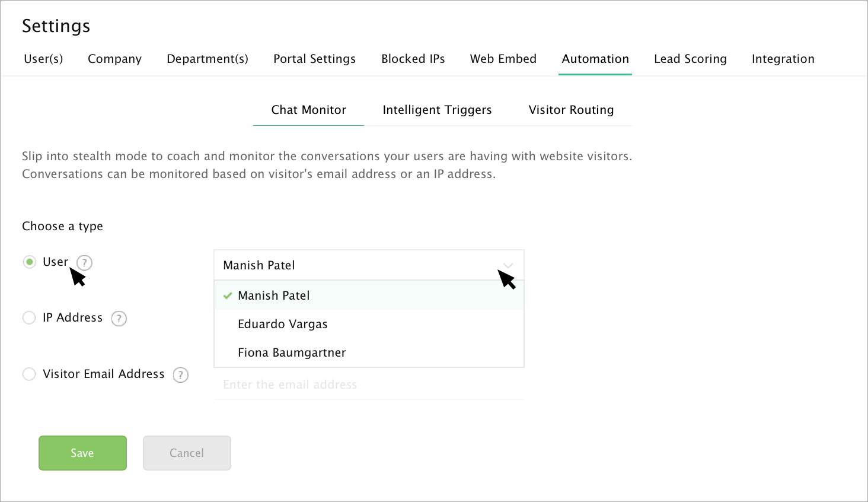Open the Chat Monitor tab
This screenshot has height=502, width=868.
pos(308,110)
